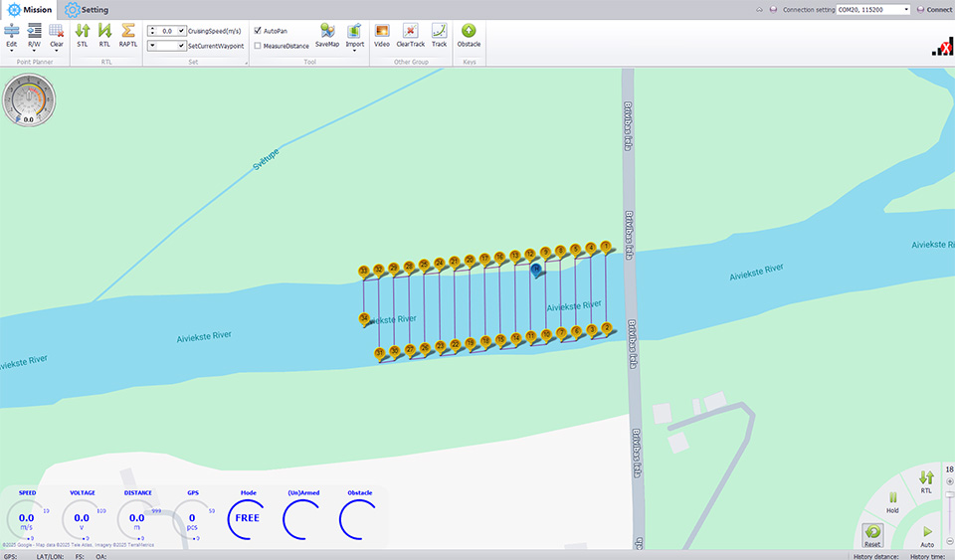Viewport: 955px width, 560px height.
Task: Enable the MeasureDistance checkbox
Action: coord(258,46)
